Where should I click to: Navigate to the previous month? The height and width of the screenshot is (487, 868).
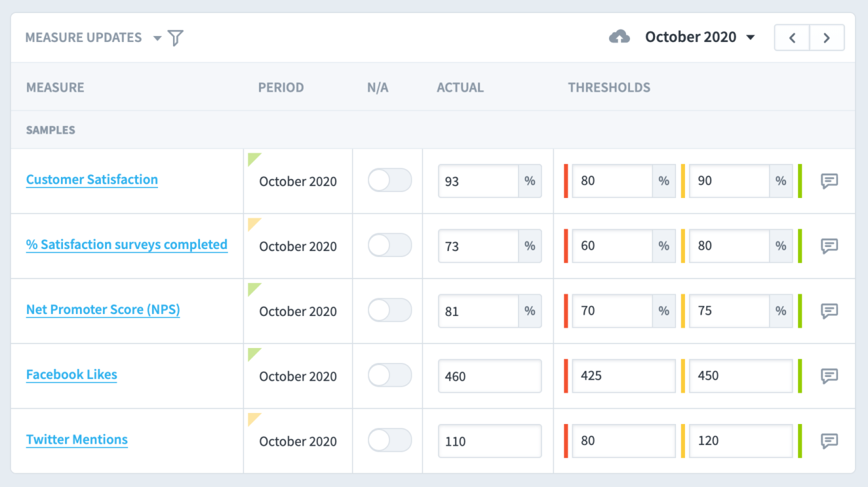click(x=791, y=37)
